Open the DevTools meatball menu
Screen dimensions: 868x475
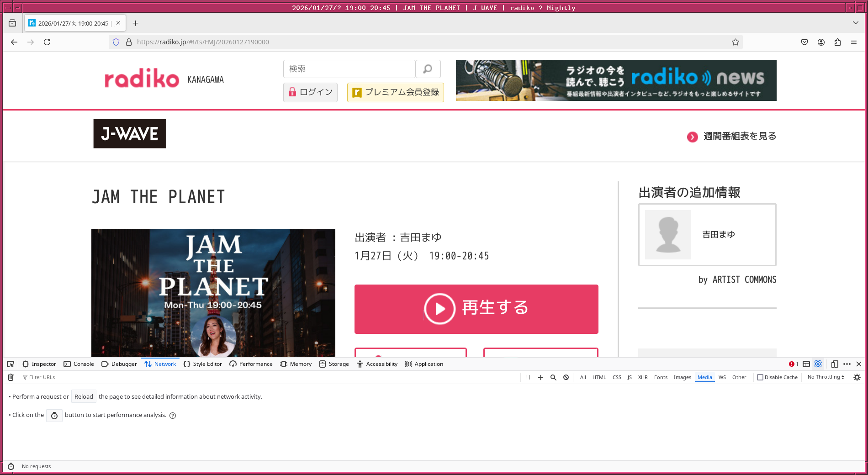(x=847, y=364)
